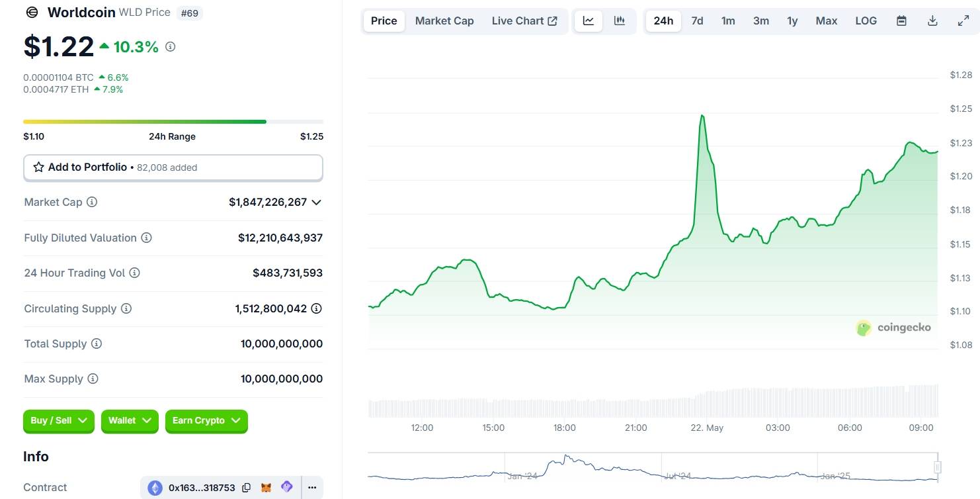This screenshot has height=499, width=980.
Task: Click Ethereum contract chain icon
Action: tap(155, 488)
